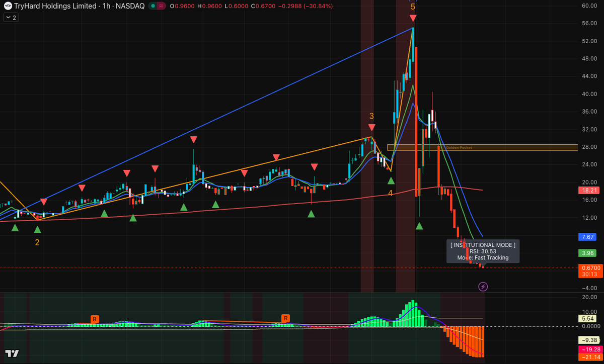Click the red 18.21 price axis label

[589, 191]
